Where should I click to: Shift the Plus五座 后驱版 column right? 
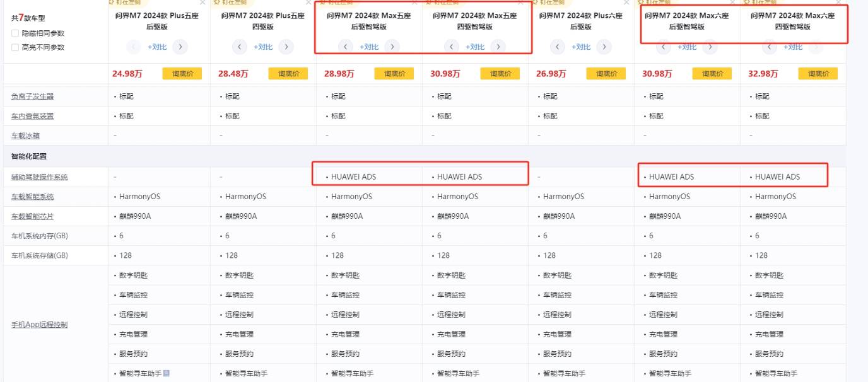click(180, 46)
